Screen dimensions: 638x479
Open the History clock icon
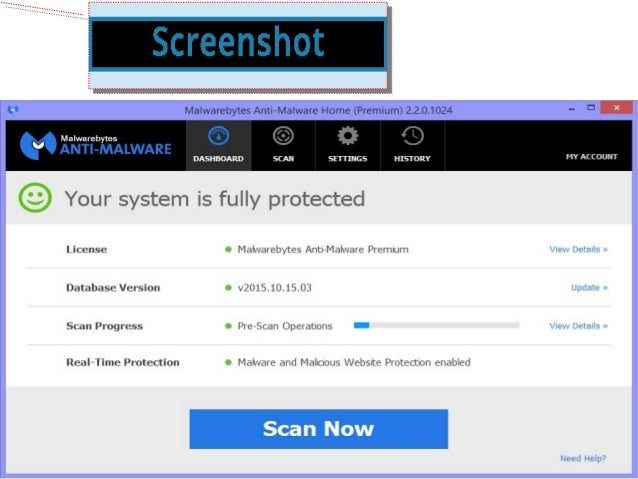[x=412, y=136]
